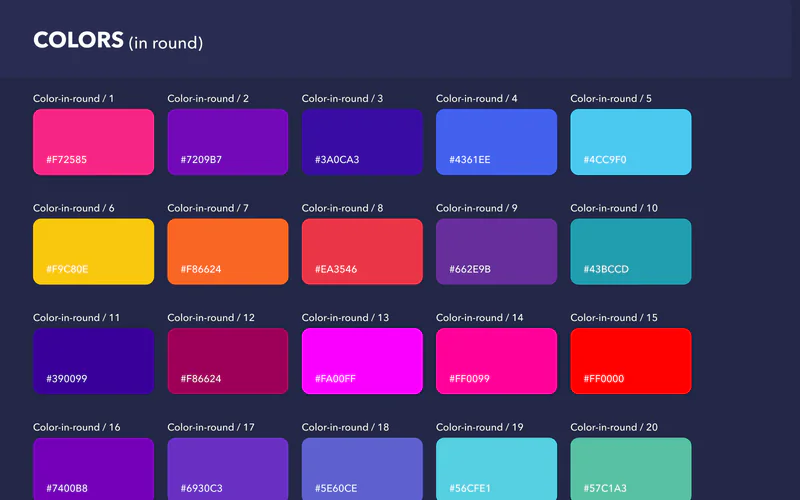Select the #390099 hex code
800x500 pixels.
[x=67, y=379]
